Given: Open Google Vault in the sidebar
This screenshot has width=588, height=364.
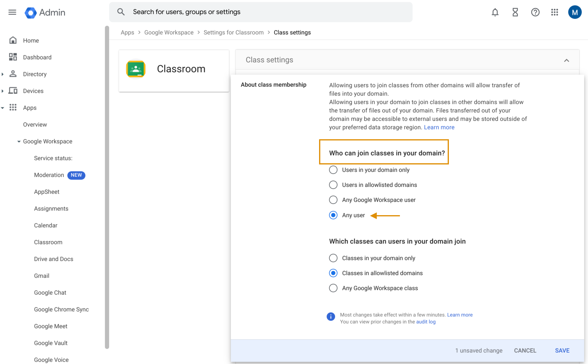Looking at the screenshot, I should coord(50,343).
